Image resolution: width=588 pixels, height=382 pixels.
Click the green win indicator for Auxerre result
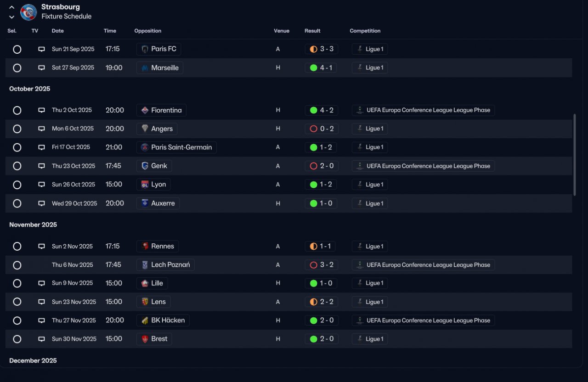pyautogui.click(x=313, y=203)
